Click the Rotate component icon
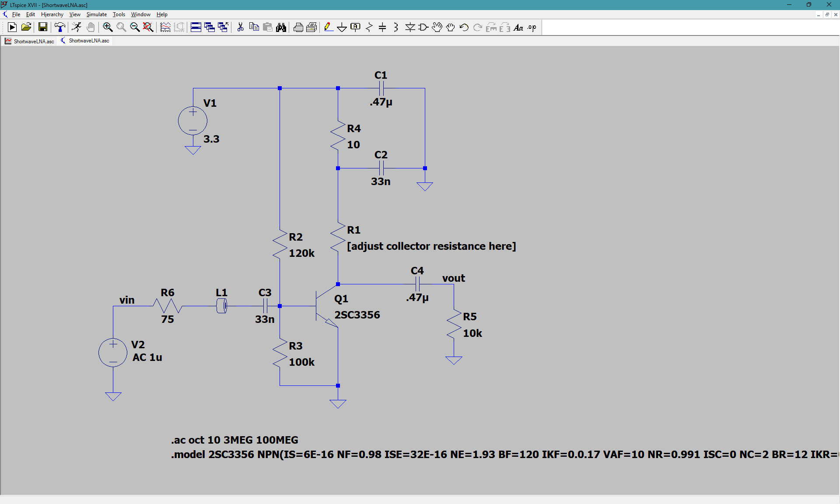Viewport: 840px width, 504px height. point(491,28)
